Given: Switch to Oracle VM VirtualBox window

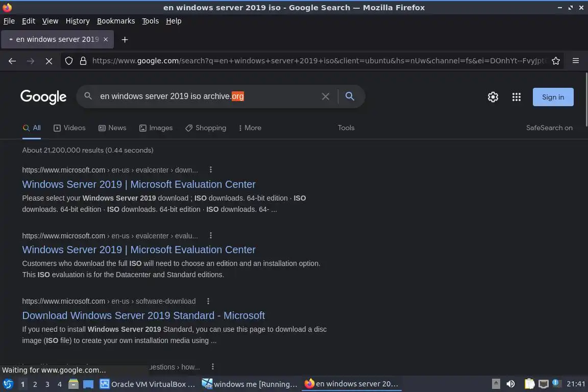Looking at the screenshot, I should [x=148, y=384].
